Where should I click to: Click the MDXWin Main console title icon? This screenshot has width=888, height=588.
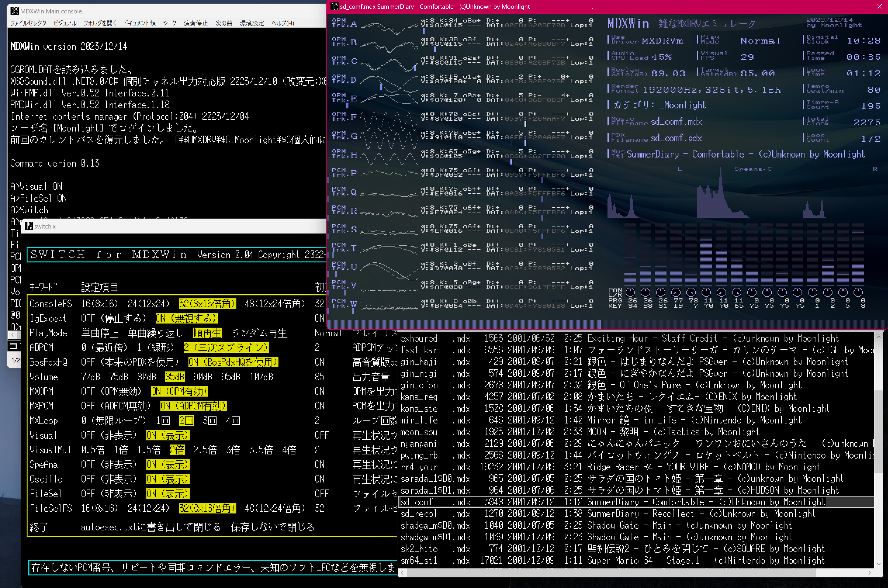tap(14, 11)
